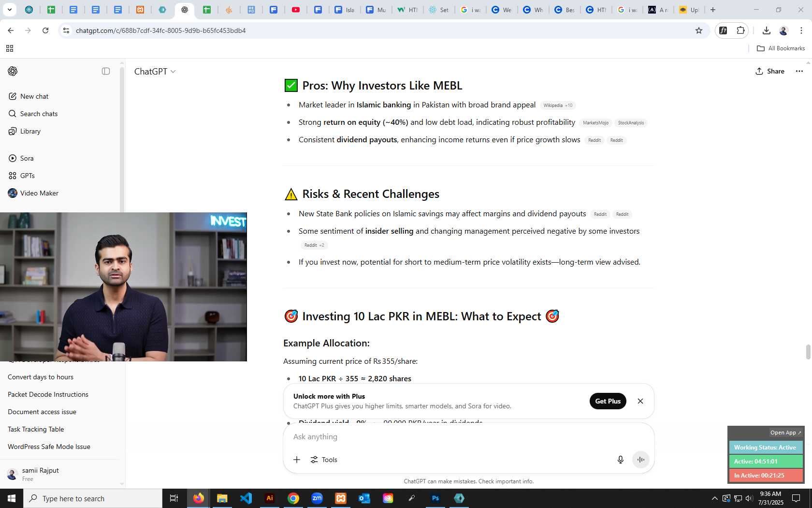Click the address bar URL

[x=160, y=30]
